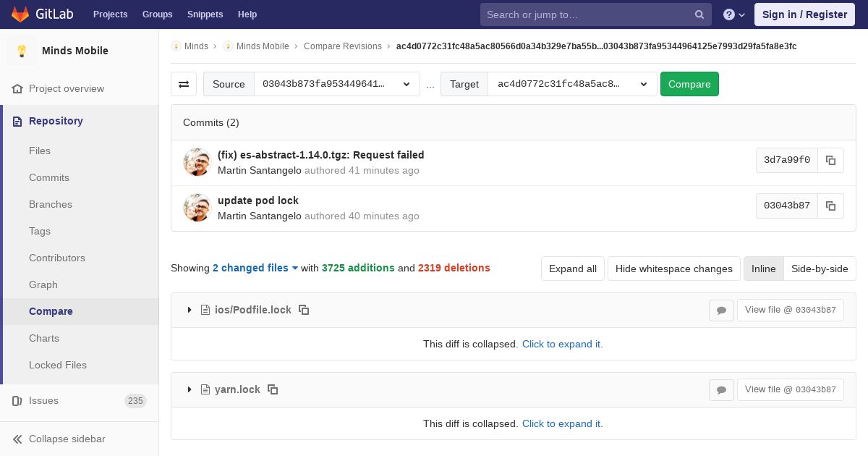Open the help question-mark dropdown
This screenshot has height=456, width=868.
pyautogui.click(x=734, y=14)
